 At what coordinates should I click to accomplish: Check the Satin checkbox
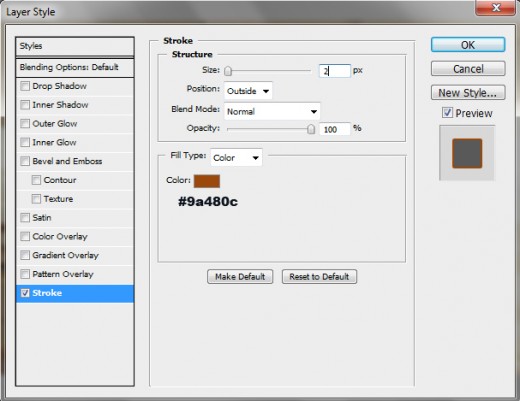[25, 218]
